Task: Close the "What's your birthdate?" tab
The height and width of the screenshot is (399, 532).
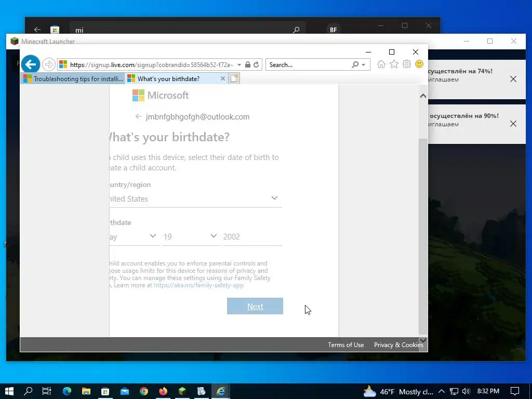Action: [x=222, y=79]
